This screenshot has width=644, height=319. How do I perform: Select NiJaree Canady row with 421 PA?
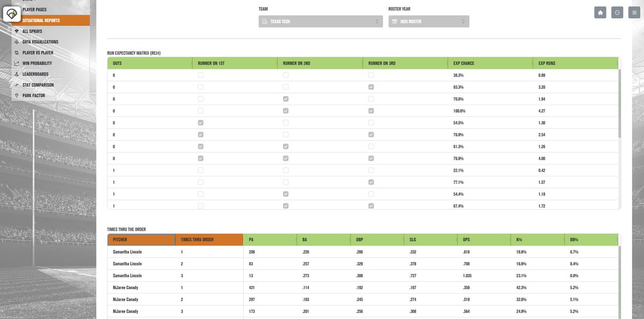pyautogui.click(x=363, y=287)
